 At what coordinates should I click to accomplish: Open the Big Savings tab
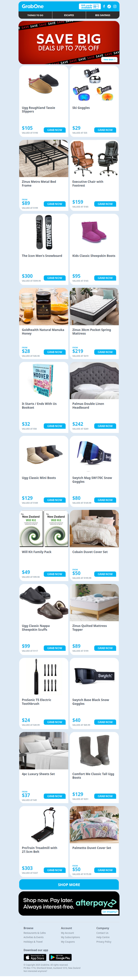pos(103,15)
